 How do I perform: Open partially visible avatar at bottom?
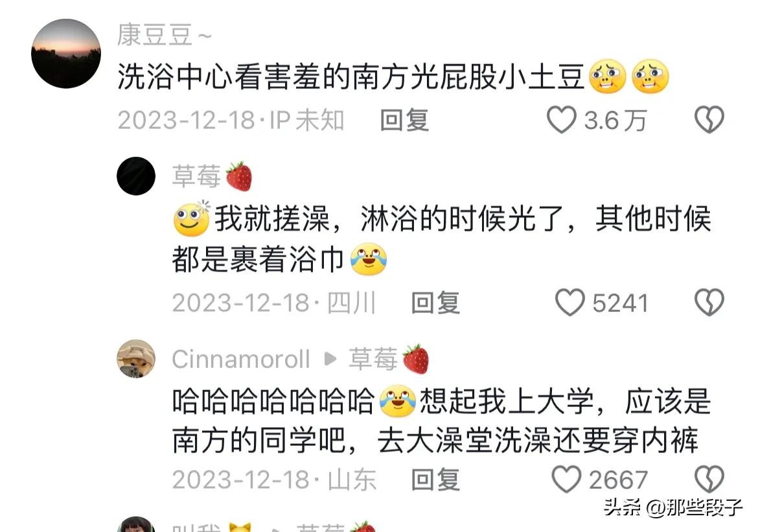[136, 524]
